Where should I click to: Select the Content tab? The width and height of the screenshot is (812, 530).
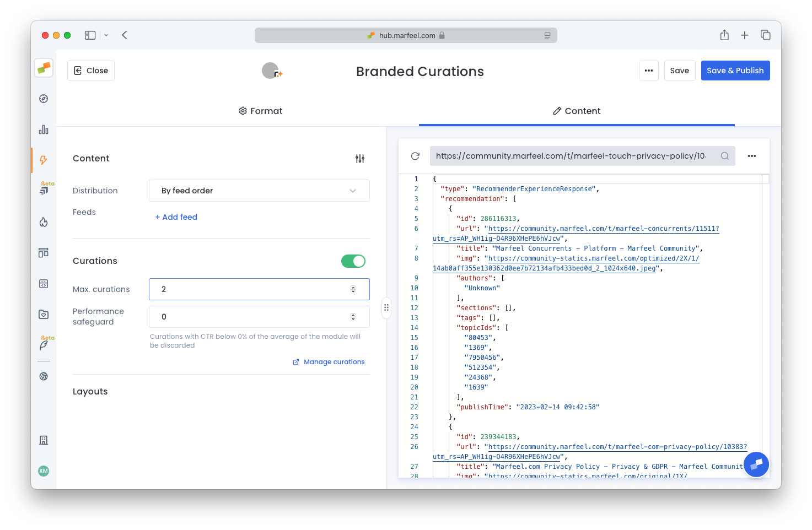tap(577, 111)
